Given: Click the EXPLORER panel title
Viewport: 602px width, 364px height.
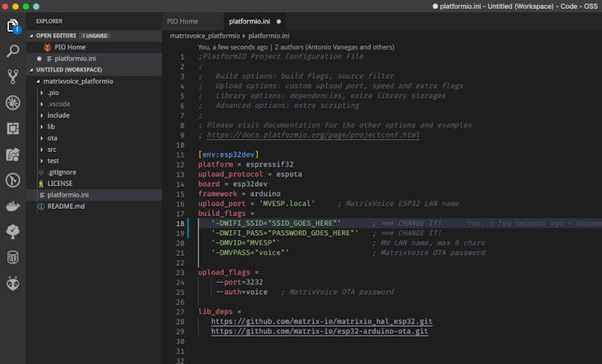Looking at the screenshot, I should point(49,21).
